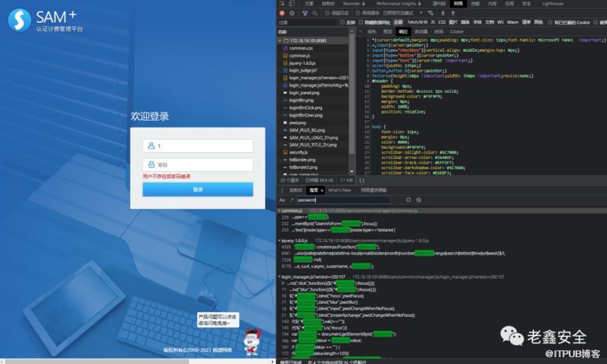Open network search magnifier icon

tap(314, 12)
